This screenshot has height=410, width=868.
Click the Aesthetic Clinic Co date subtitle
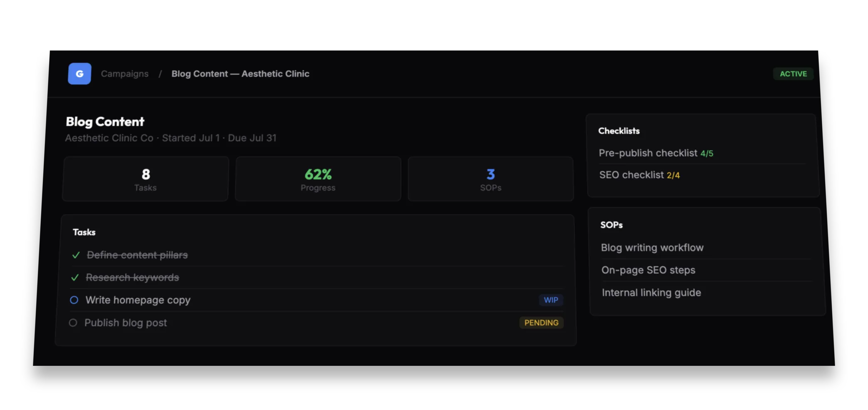(171, 138)
